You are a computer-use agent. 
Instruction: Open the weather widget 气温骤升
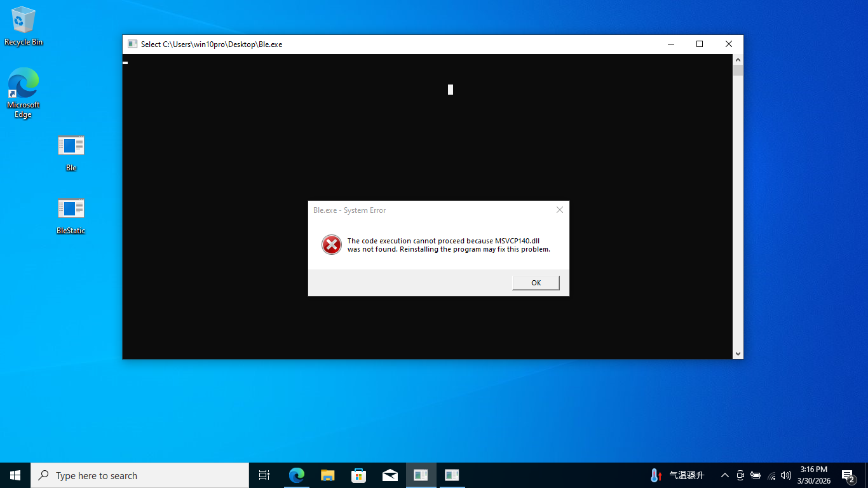coord(677,475)
